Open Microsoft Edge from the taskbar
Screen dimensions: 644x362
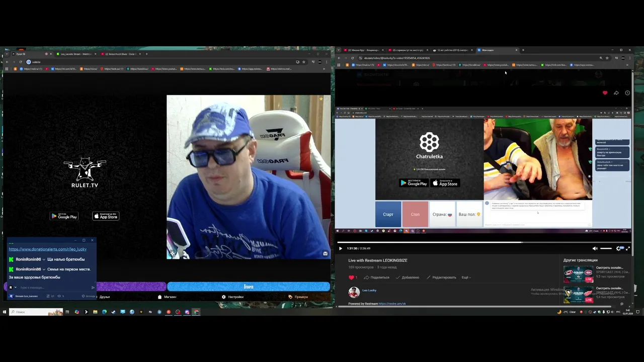pyautogui.click(x=104, y=312)
